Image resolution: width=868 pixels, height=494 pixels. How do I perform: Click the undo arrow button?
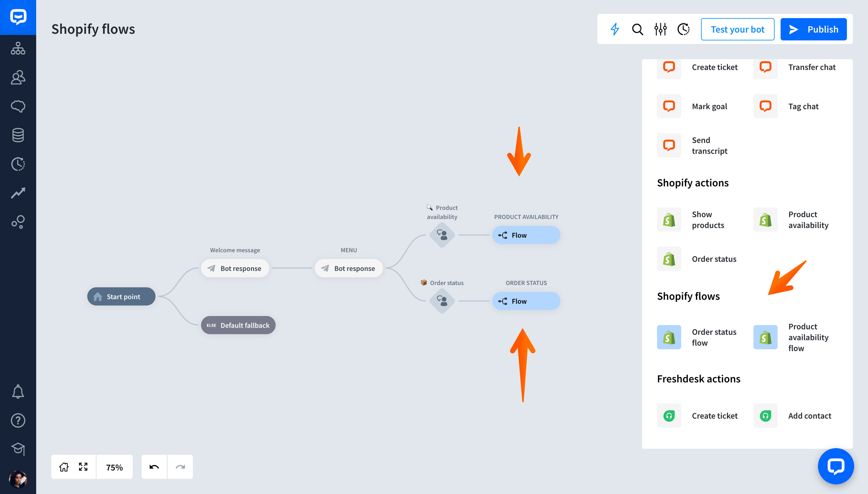(x=154, y=467)
